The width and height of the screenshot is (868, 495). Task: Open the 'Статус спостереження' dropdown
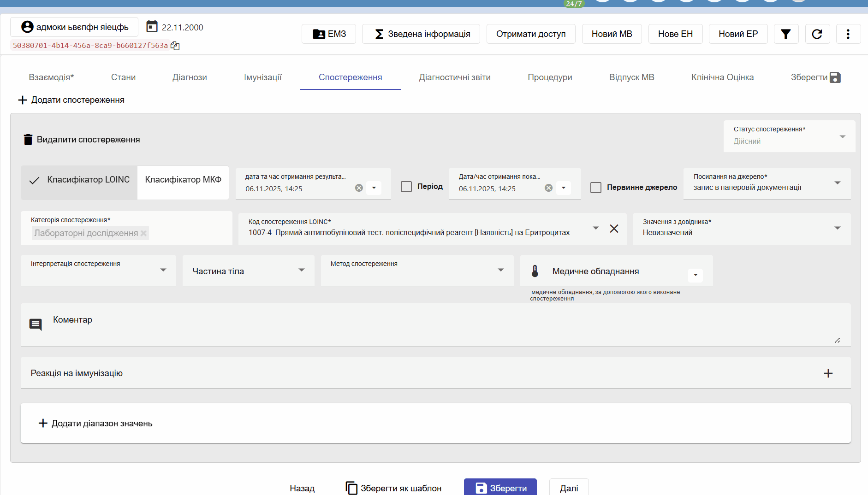[789, 136]
